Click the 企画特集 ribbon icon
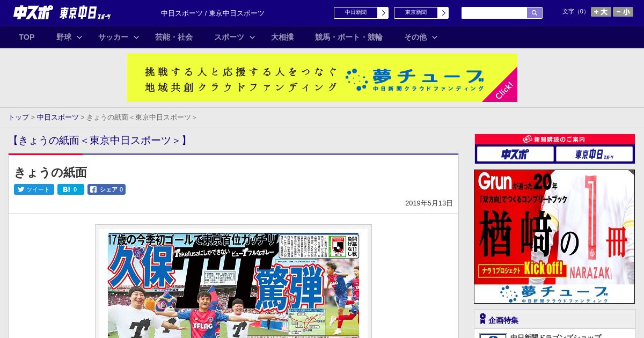 (482, 319)
